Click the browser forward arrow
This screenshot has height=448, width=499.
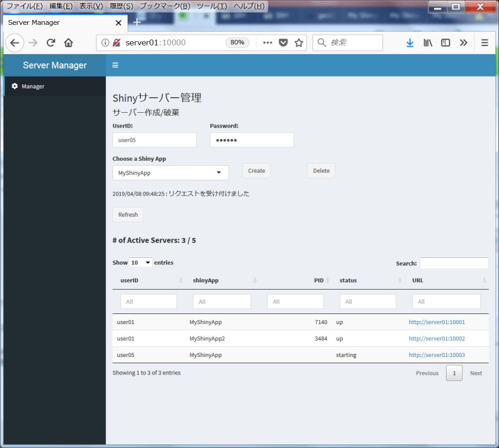(33, 42)
